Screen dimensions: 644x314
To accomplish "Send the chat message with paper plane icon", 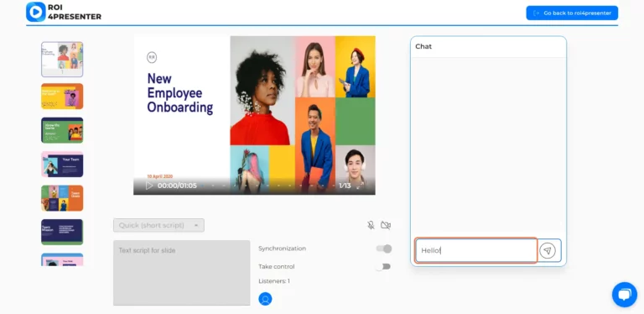I will tap(548, 250).
